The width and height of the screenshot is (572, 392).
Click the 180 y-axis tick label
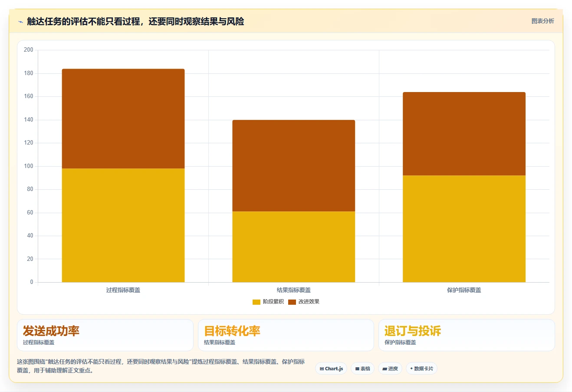click(29, 73)
